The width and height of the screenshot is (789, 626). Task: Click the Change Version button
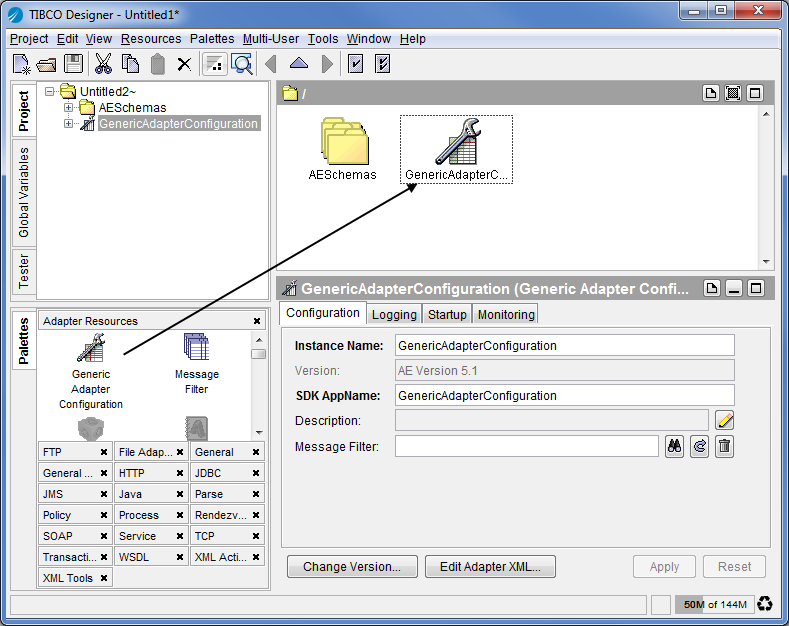point(352,567)
